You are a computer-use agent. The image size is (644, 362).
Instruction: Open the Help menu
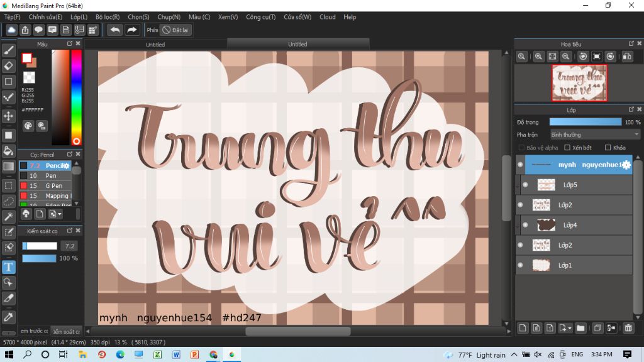click(350, 17)
